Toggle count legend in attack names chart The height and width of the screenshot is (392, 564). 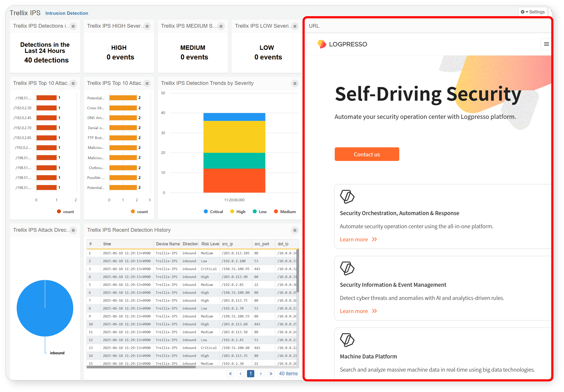point(139,212)
